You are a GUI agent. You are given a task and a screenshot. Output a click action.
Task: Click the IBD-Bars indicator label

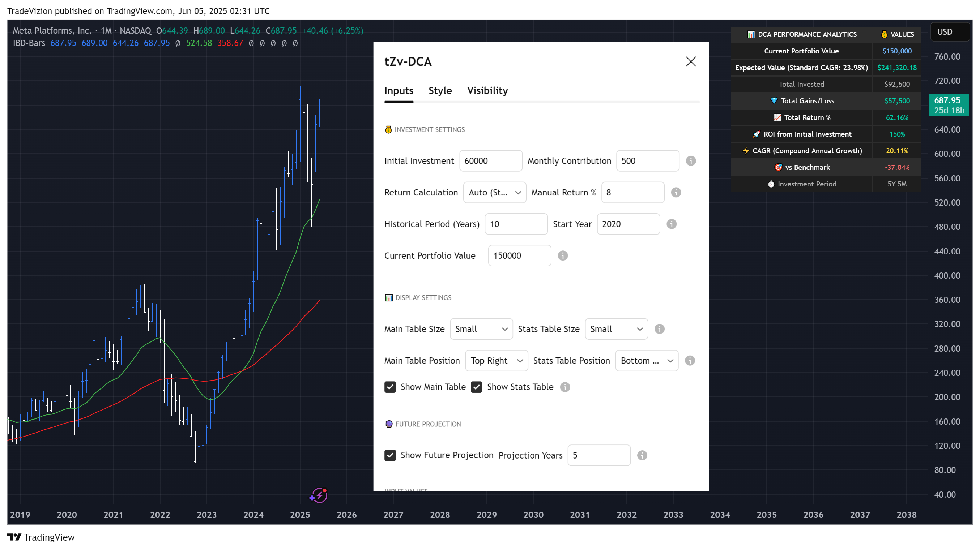[29, 43]
